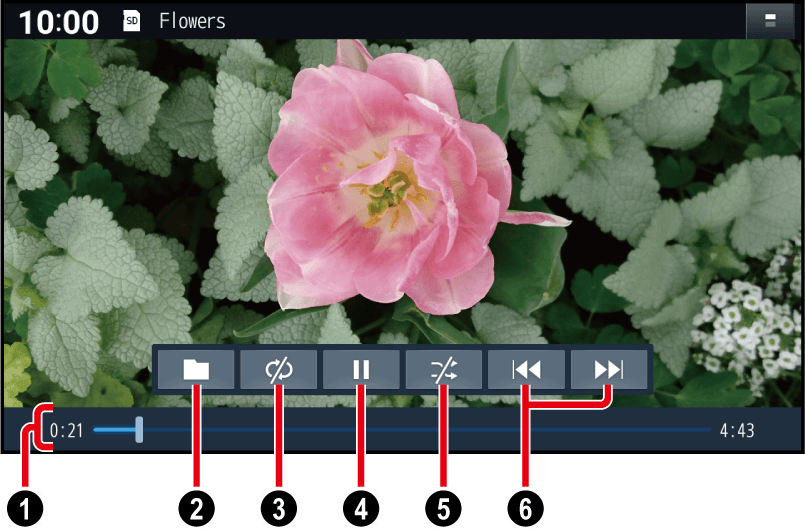The width and height of the screenshot is (805, 531).
Task: Click the 10:00 clock display
Action: click(59, 22)
